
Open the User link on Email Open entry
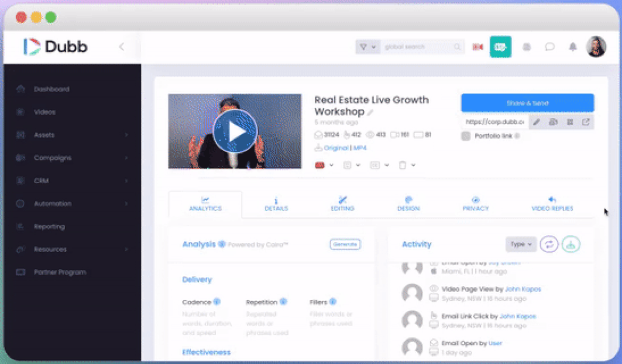(x=496, y=343)
